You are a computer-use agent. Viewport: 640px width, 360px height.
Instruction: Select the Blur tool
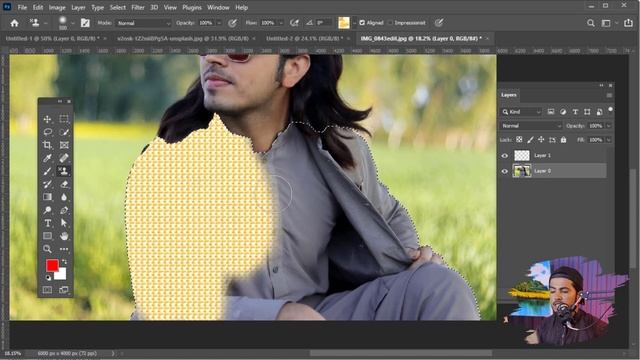pos(64,197)
